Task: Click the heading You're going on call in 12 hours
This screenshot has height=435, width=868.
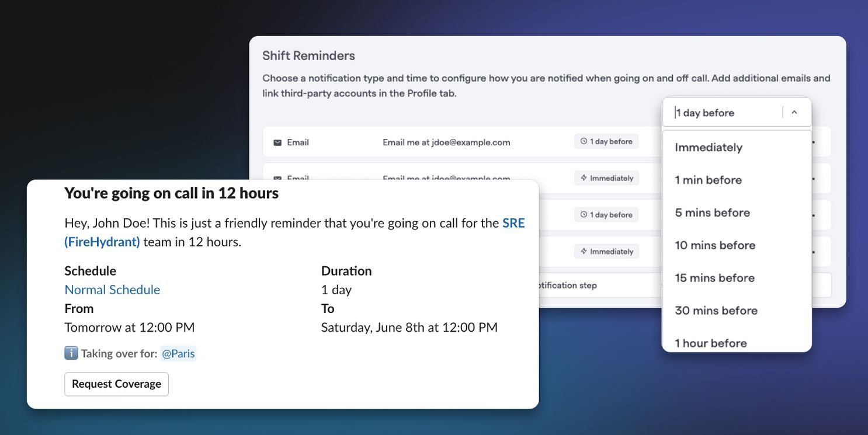Action: point(171,193)
